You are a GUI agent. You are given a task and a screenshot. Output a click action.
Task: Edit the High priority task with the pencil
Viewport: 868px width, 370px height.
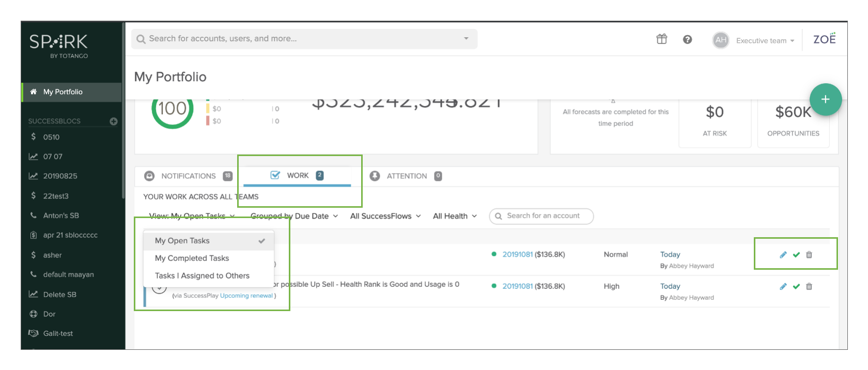783,286
